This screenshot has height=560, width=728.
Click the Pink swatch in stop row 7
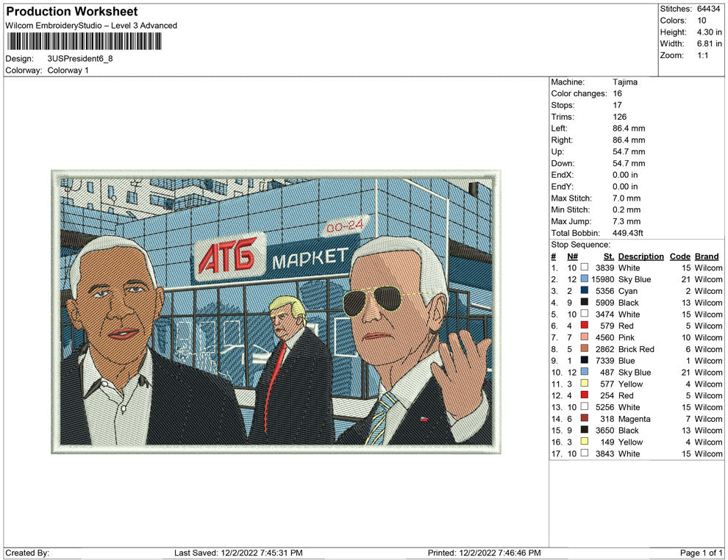point(585,337)
